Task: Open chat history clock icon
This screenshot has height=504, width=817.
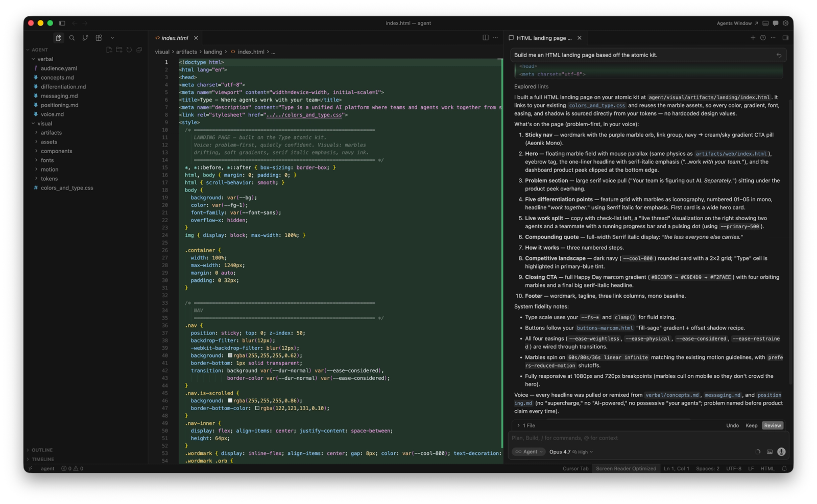Action: (763, 38)
